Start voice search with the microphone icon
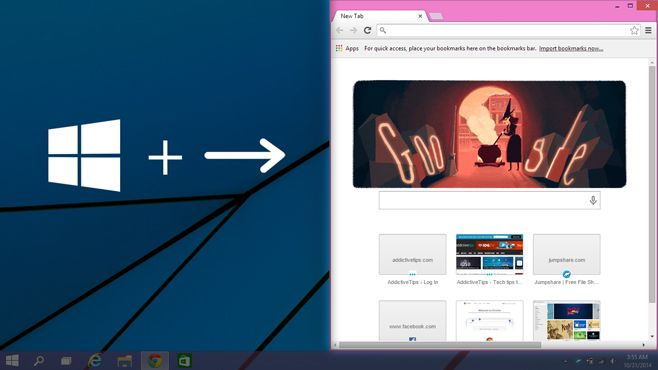658x370 pixels. (x=593, y=200)
